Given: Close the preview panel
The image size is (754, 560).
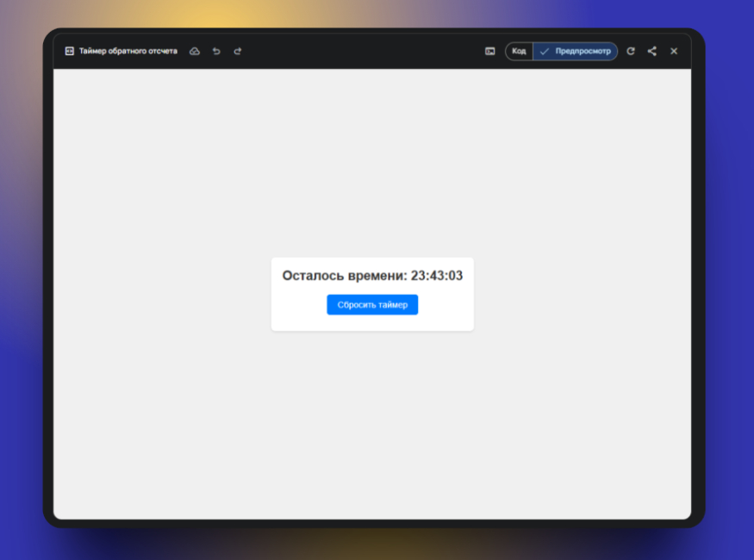Looking at the screenshot, I should (x=674, y=51).
